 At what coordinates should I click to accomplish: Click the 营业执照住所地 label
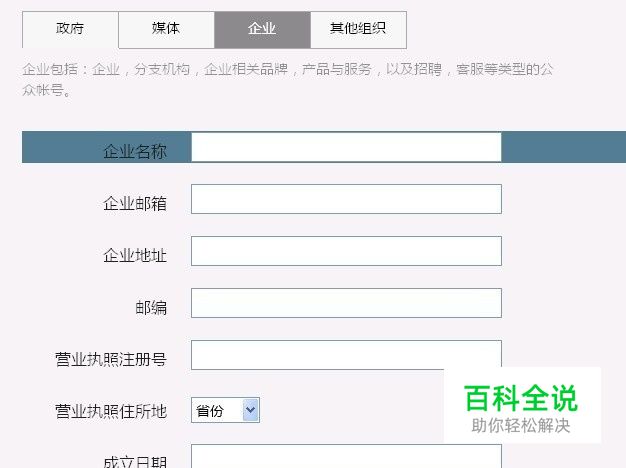[111, 411]
